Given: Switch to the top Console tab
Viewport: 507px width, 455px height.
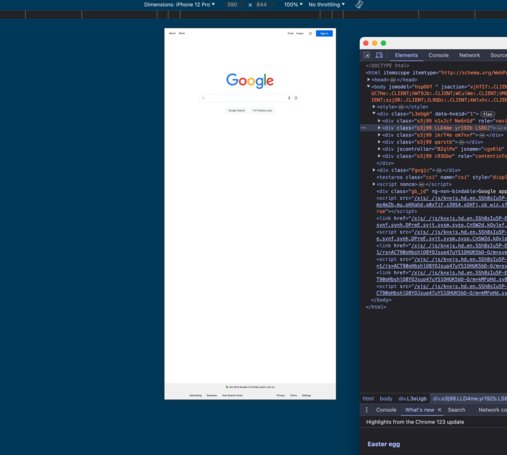Looking at the screenshot, I should (438, 55).
